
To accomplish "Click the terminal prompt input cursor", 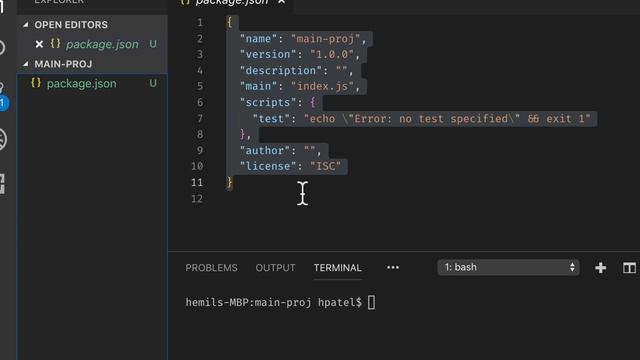I will [371, 302].
